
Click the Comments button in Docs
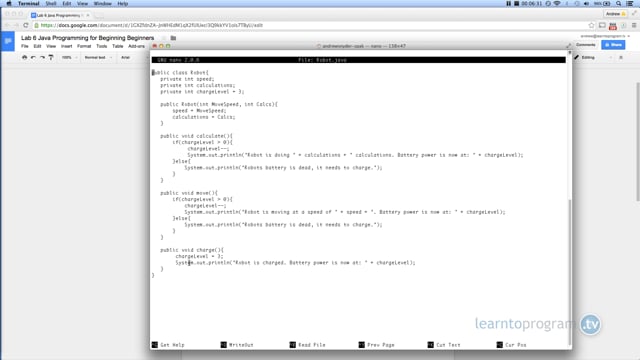click(x=586, y=45)
